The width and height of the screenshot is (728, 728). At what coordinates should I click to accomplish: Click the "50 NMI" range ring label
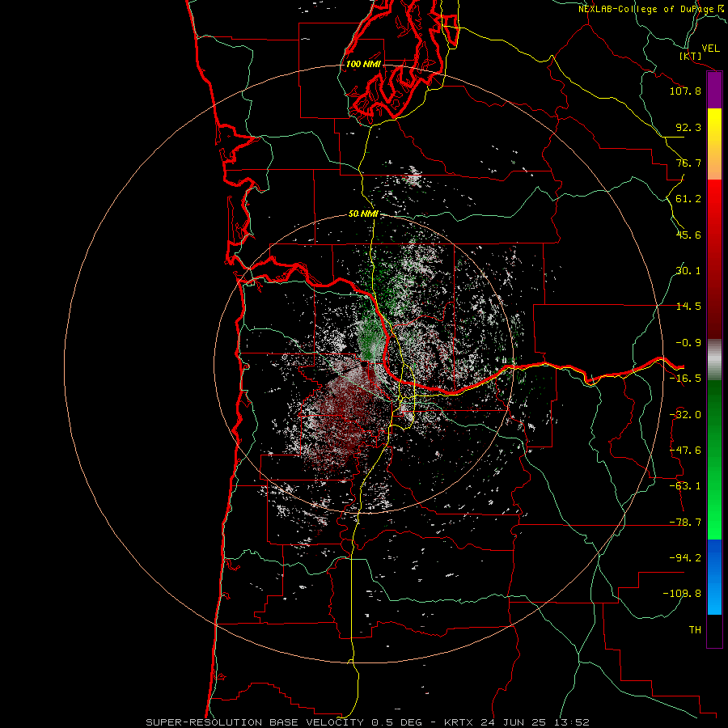tap(363, 214)
